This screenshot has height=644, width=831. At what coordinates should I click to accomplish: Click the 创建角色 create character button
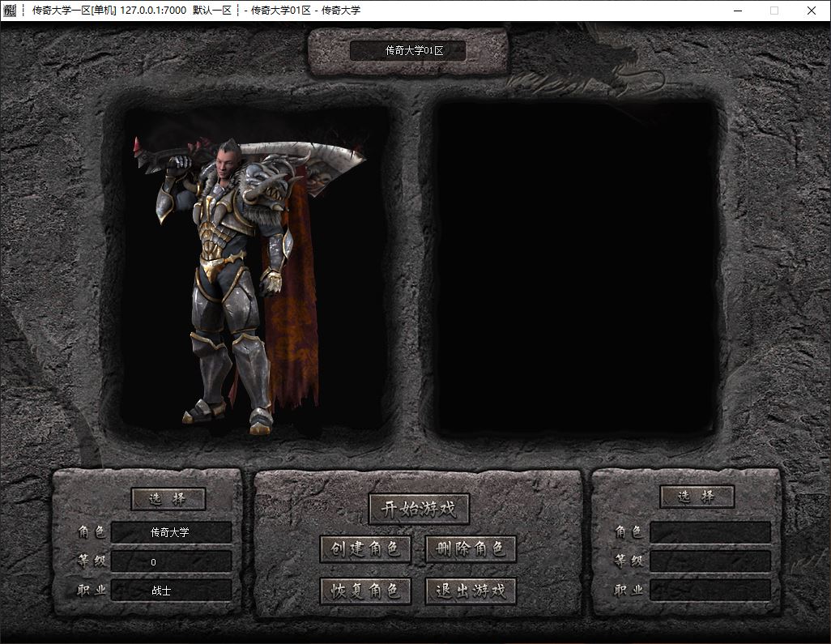365,548
